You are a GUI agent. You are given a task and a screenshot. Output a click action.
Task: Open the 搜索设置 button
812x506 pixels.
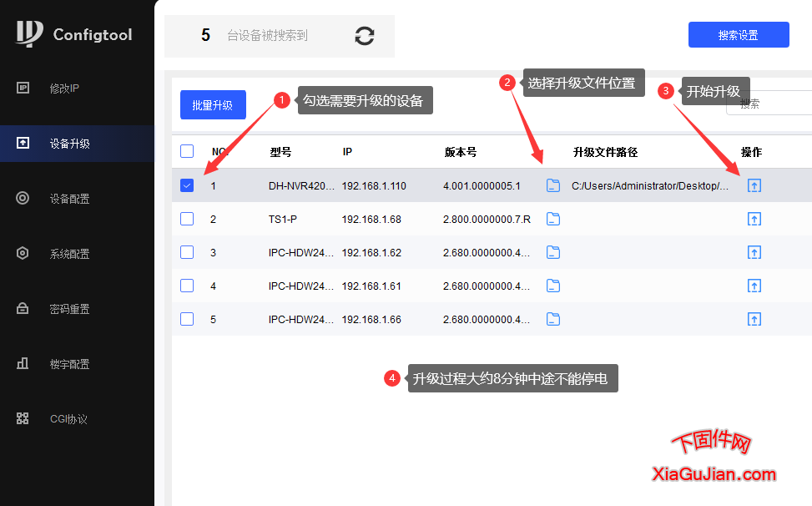pos(738,34)
